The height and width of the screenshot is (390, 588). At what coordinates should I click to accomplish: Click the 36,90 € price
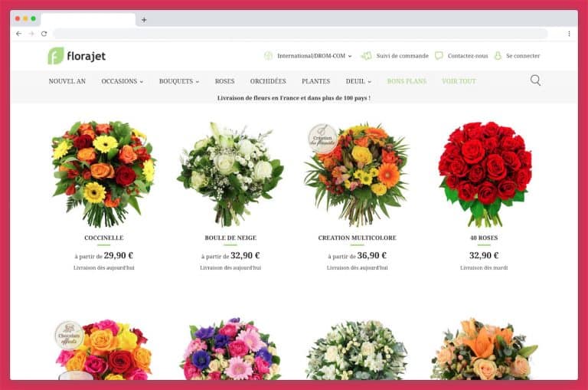tap(371, 255)
